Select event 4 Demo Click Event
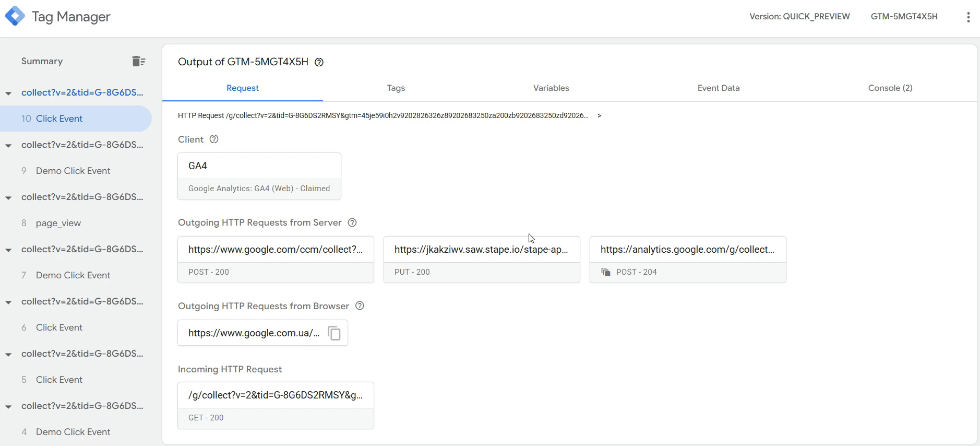 point(76,432)
